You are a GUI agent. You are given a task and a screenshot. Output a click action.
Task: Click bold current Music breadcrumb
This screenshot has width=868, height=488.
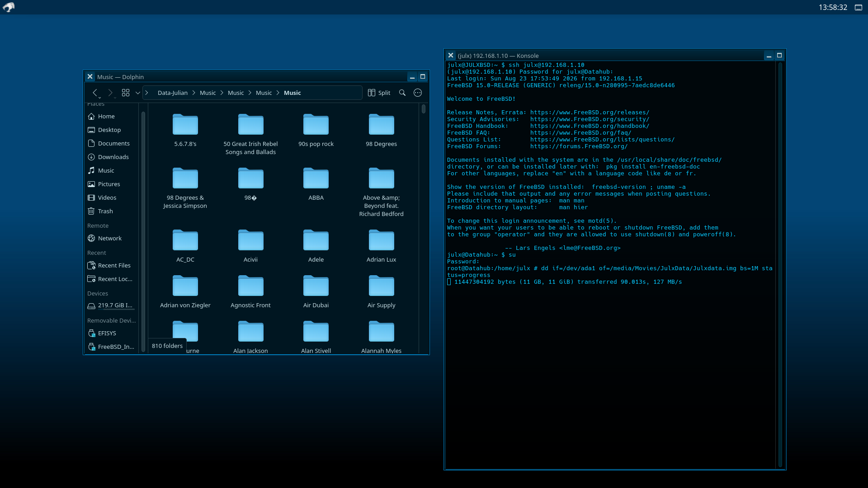(x=292, y=93)
